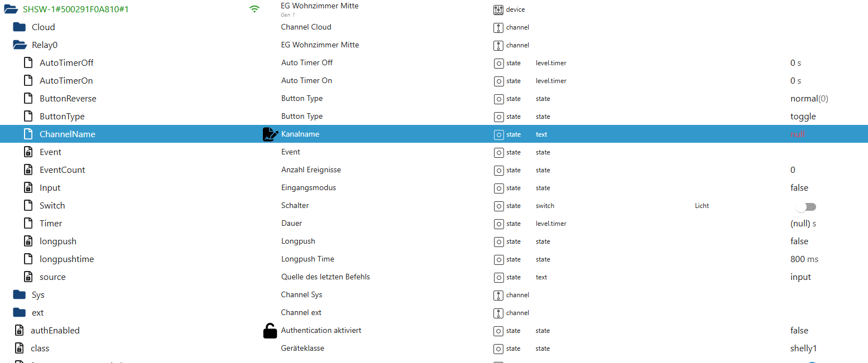Expand the Cloud channel folder

pos(20,27)
